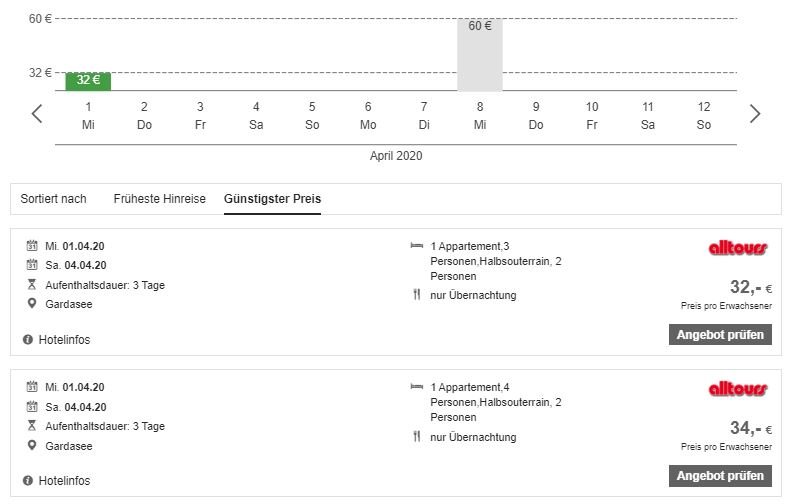The width and height of the screenshot is (793, 504).
Task: Click the info icon in the first offer
Action: [28, 340]
